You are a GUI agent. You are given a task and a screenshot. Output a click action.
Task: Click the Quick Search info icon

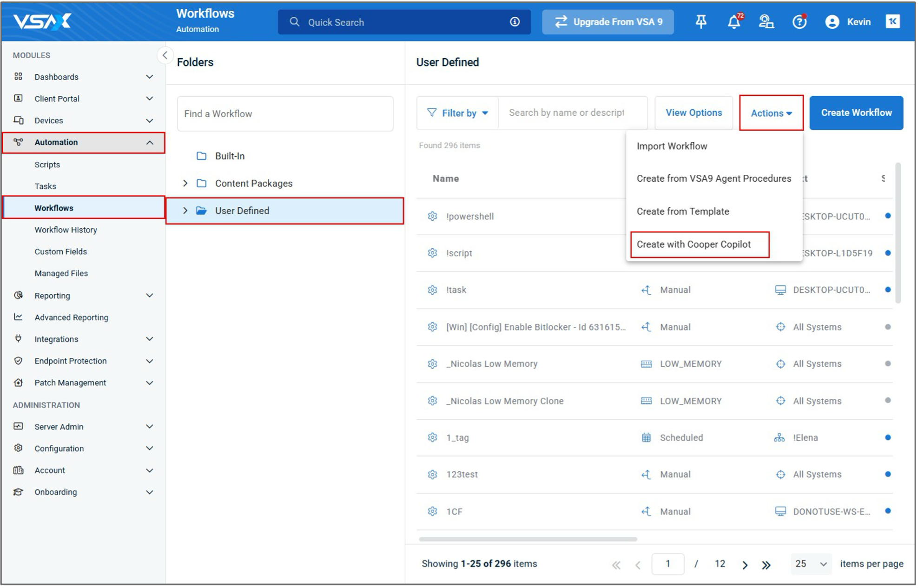(x=515, y=22)
